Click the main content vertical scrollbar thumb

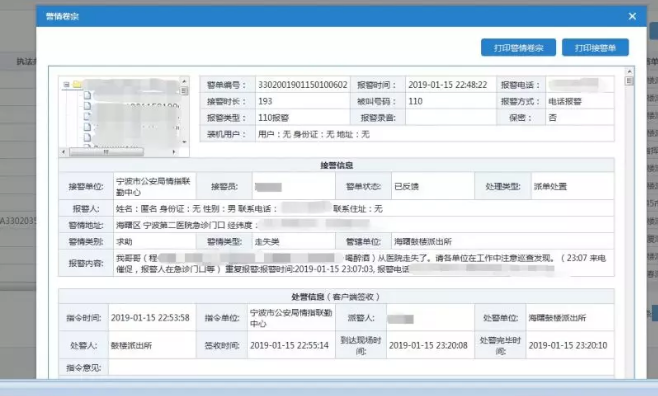tap(629, 81)
